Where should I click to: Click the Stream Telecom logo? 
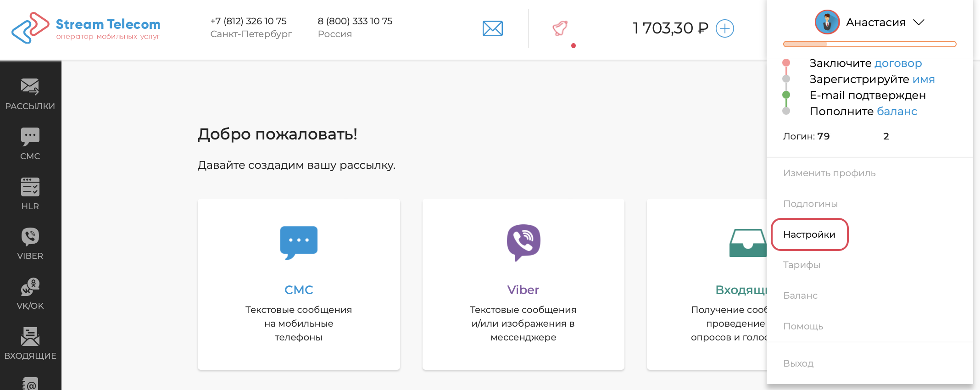pyautogui.click(x=86, y=28)
